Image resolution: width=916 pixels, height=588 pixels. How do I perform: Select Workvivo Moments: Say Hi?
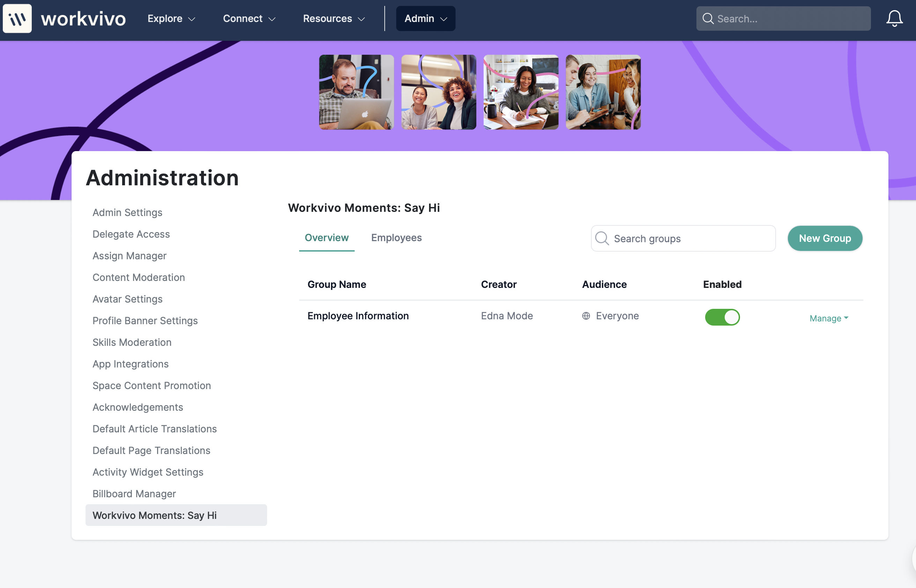pos(176,515)
